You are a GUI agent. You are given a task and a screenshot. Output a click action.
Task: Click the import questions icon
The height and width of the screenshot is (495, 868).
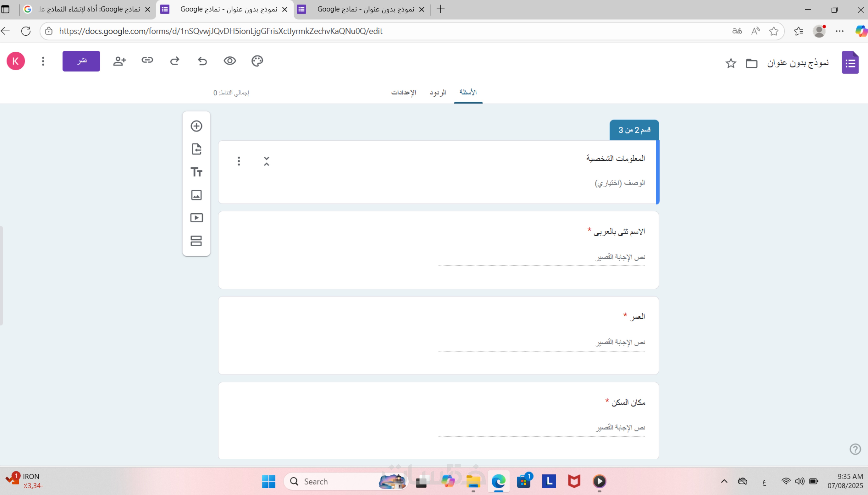196,149
